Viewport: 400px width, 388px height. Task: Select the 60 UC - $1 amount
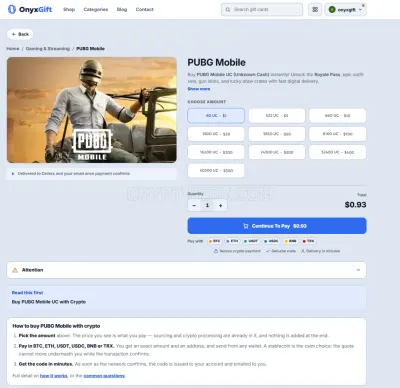click(x=216, y=116)
